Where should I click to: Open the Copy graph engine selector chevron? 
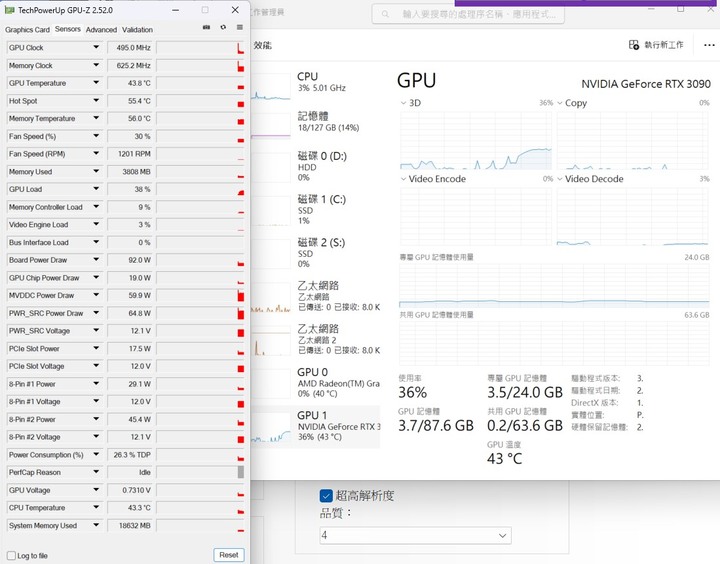click(560, 103)
